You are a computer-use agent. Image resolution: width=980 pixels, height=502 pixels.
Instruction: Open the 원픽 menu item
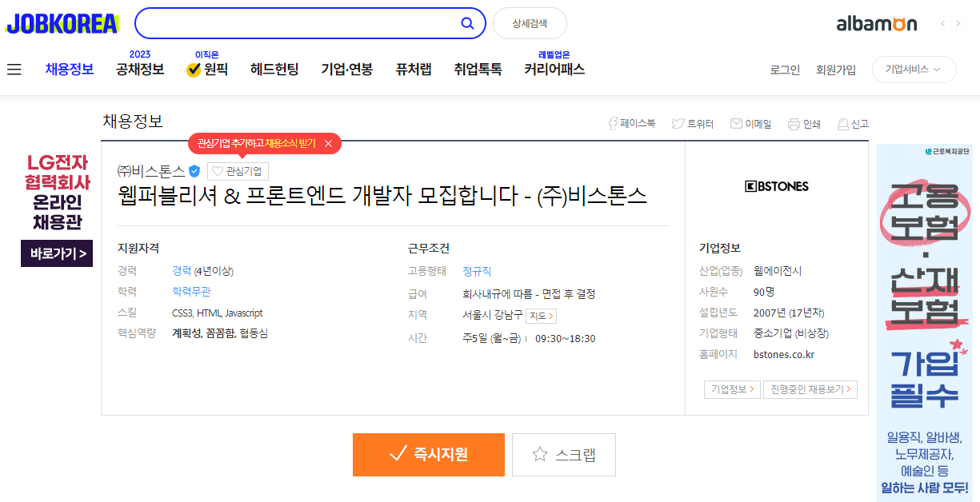point(207,70)
